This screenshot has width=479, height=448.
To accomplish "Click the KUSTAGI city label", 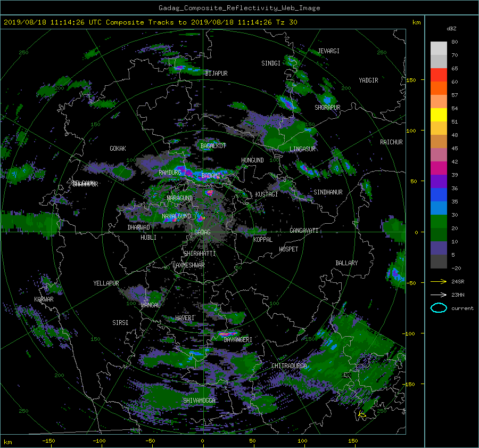I will [x=267, y=194].
